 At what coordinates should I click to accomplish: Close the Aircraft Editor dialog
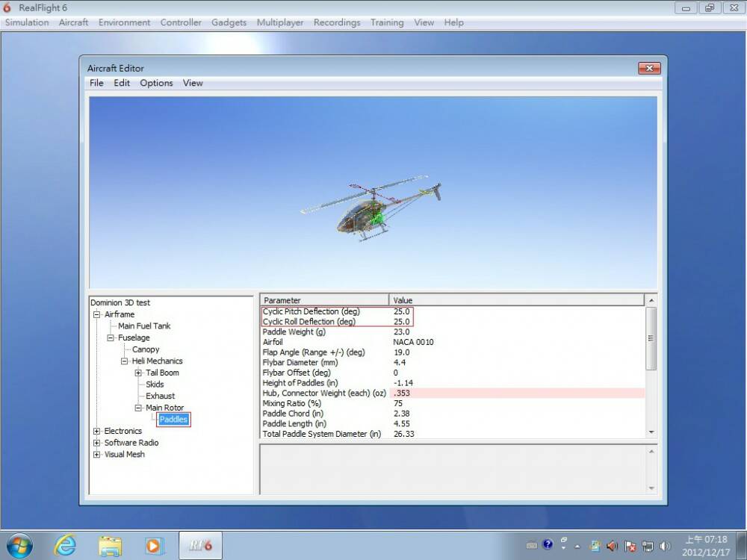[x=649, y=68]
